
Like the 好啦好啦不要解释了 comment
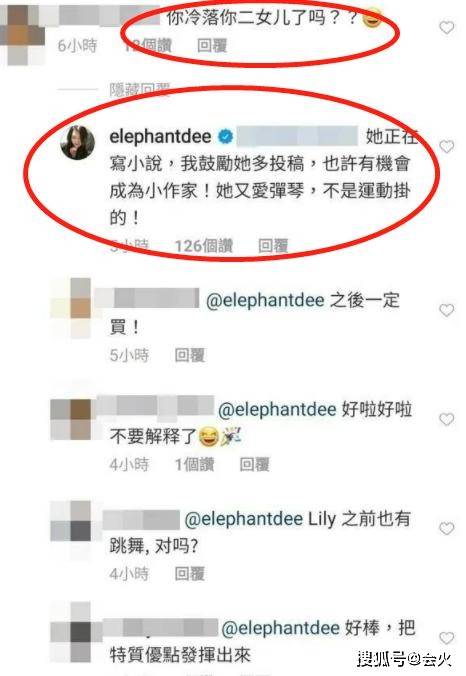click(x=447, y=419)
